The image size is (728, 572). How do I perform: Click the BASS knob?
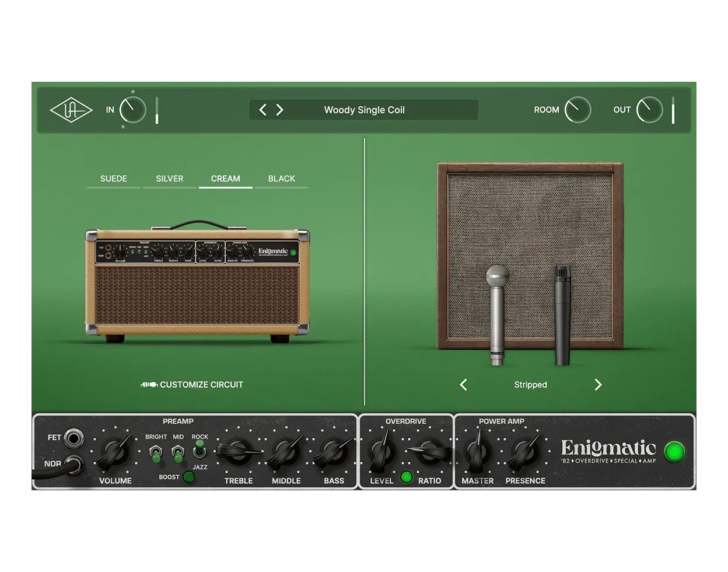pyautogui.click(x=333, y=453)
